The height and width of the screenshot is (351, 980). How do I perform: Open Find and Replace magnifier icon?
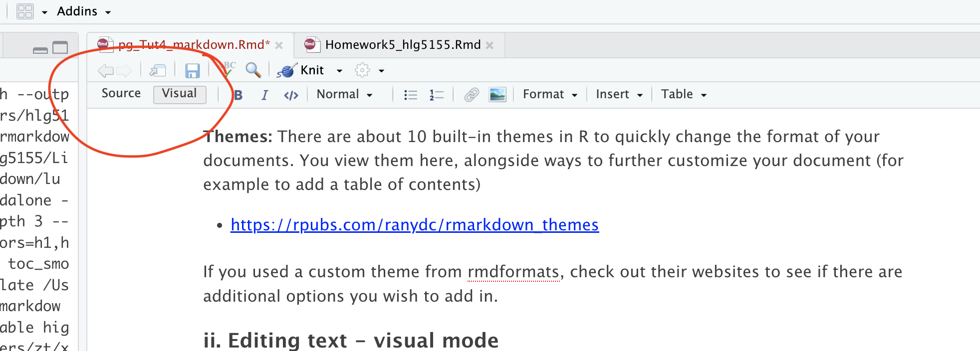(x=253, y=70)
